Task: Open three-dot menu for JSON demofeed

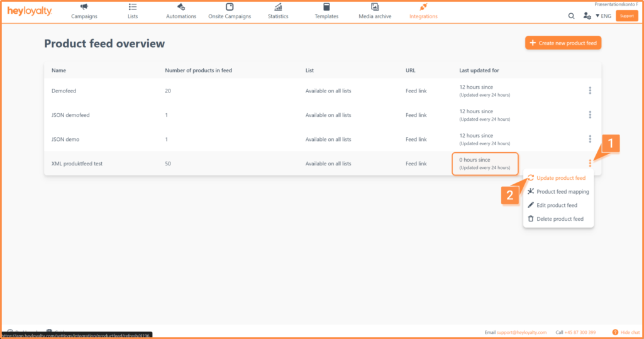Action: (590, 114)
